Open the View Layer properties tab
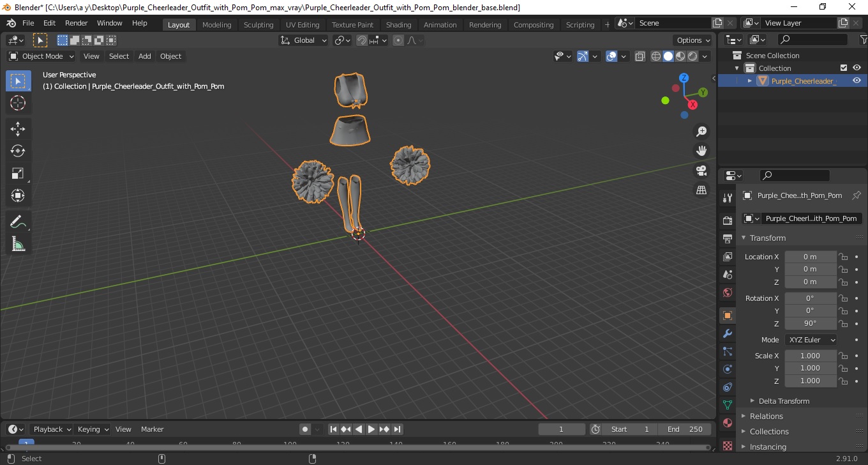 pos(728,256)
